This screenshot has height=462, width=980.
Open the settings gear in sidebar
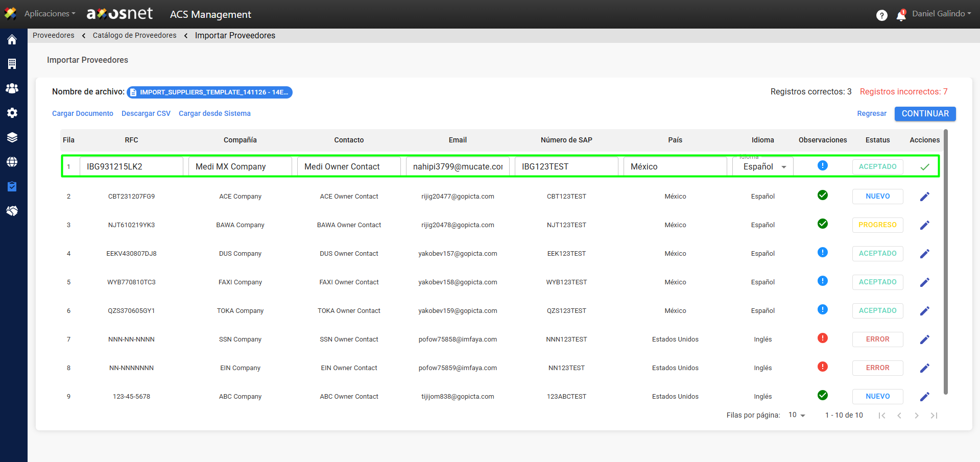[12, 113]
